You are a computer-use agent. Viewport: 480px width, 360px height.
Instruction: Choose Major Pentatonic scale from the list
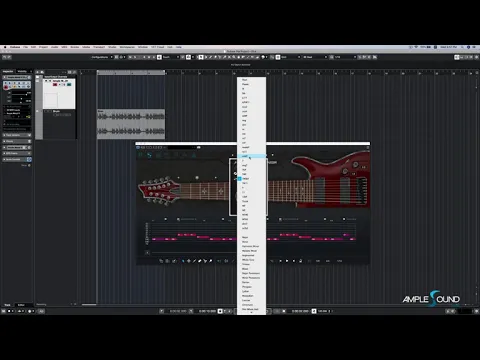(251, 273)
